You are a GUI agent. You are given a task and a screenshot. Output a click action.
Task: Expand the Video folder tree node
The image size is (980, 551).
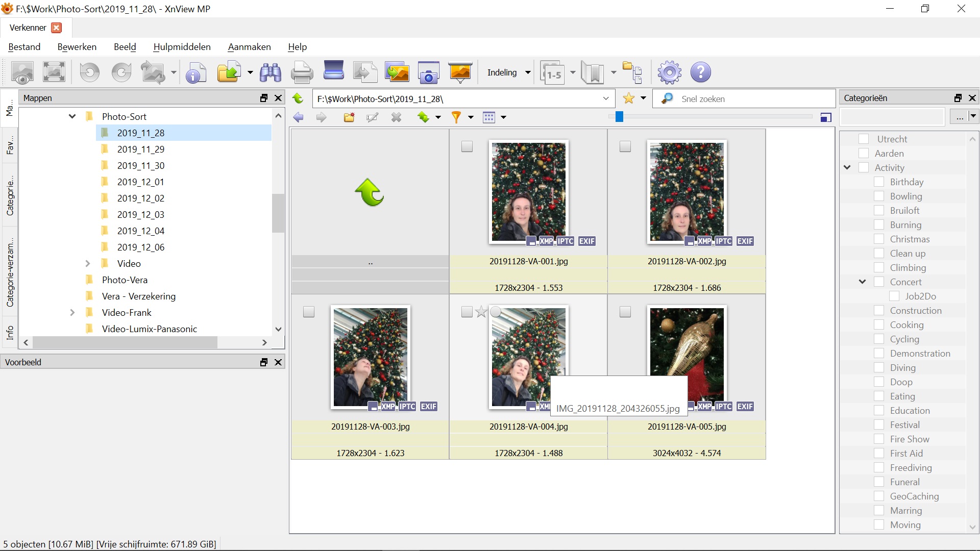87,264
